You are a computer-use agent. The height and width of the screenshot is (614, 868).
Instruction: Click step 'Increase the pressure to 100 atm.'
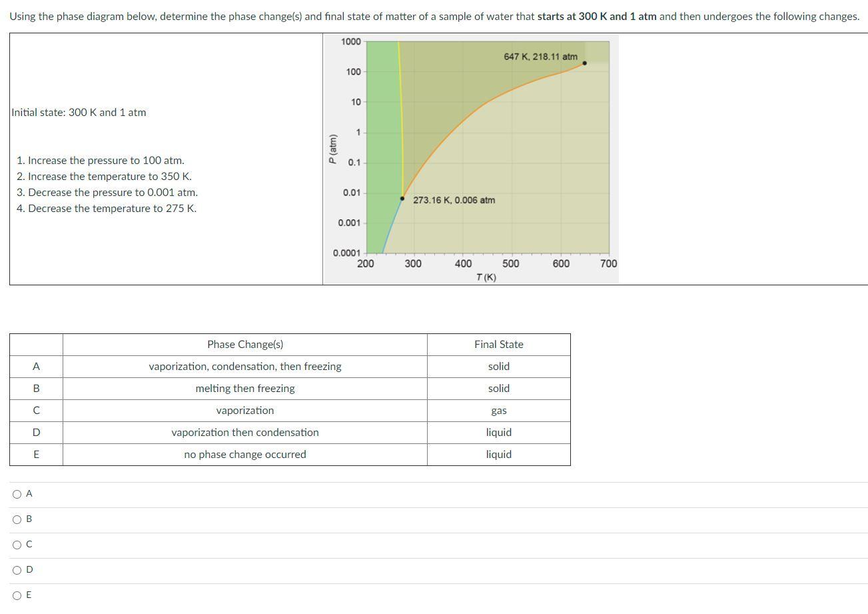click(x=106, y=161)
